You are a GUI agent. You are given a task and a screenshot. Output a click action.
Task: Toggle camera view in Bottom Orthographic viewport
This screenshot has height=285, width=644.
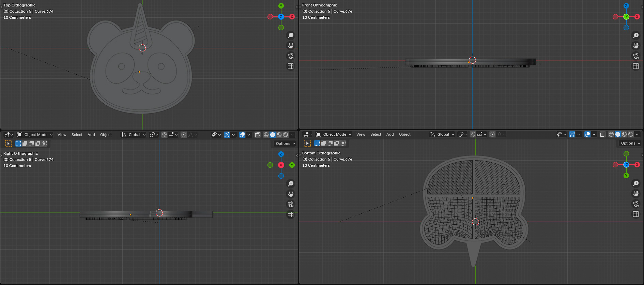click(636, 204)
